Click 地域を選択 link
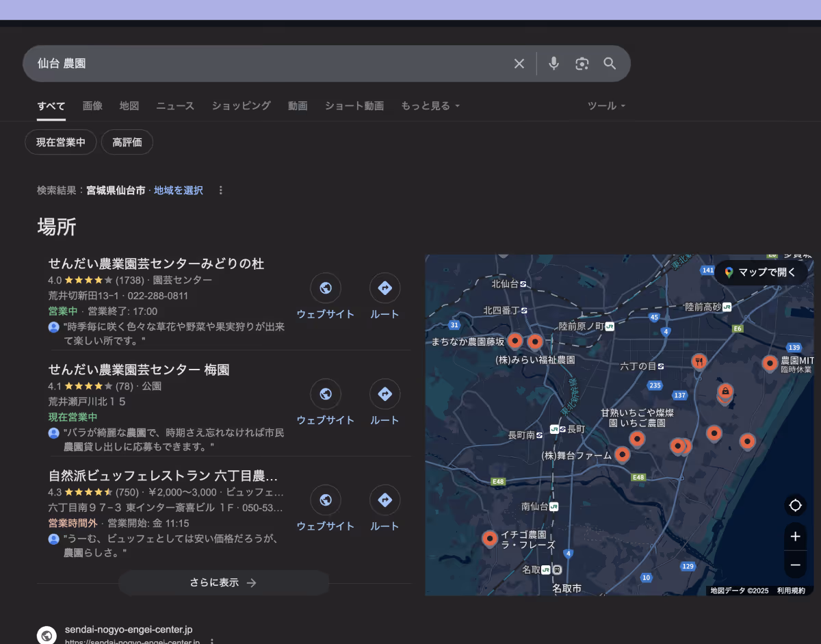Viewport: 821px width, 644px height. 179,190
